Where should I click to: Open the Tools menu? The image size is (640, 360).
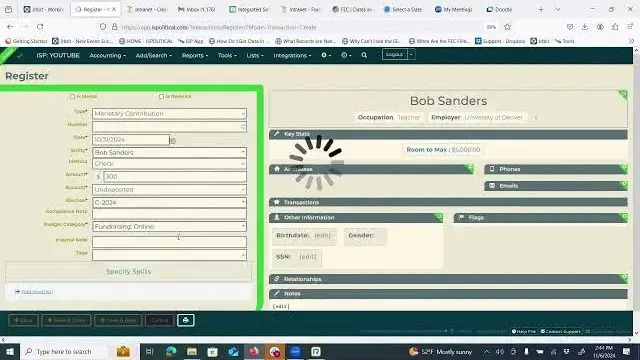tap(227, 56)
